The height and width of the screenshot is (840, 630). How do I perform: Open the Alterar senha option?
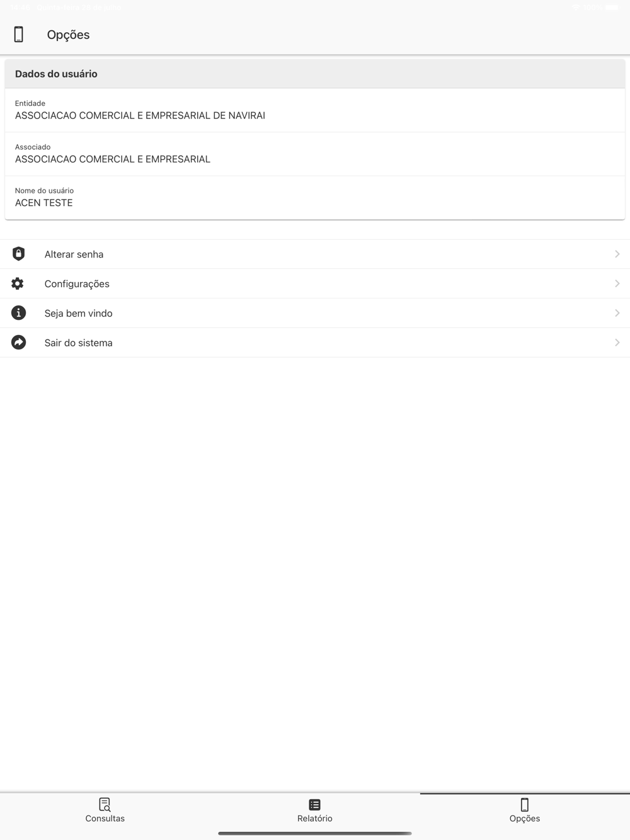(x=315, y=254)
